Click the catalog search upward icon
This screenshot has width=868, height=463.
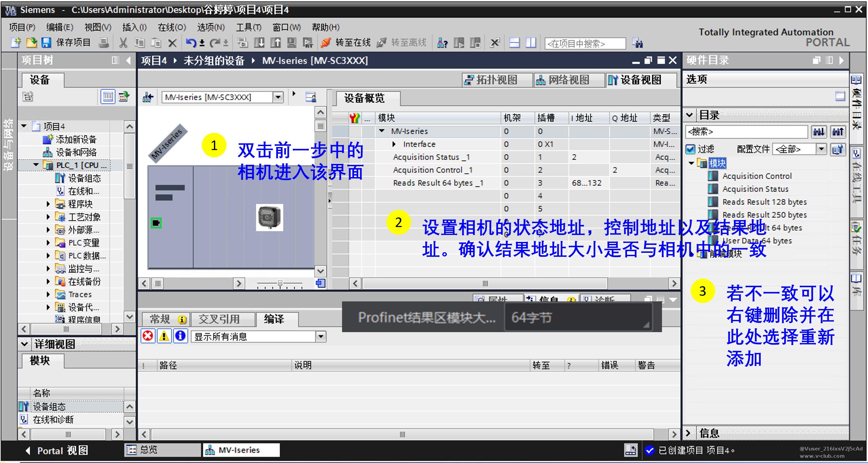point(838,132)
